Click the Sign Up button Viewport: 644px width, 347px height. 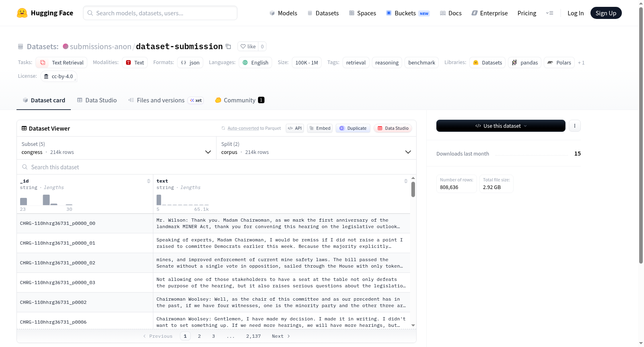[x=606, y=13]
